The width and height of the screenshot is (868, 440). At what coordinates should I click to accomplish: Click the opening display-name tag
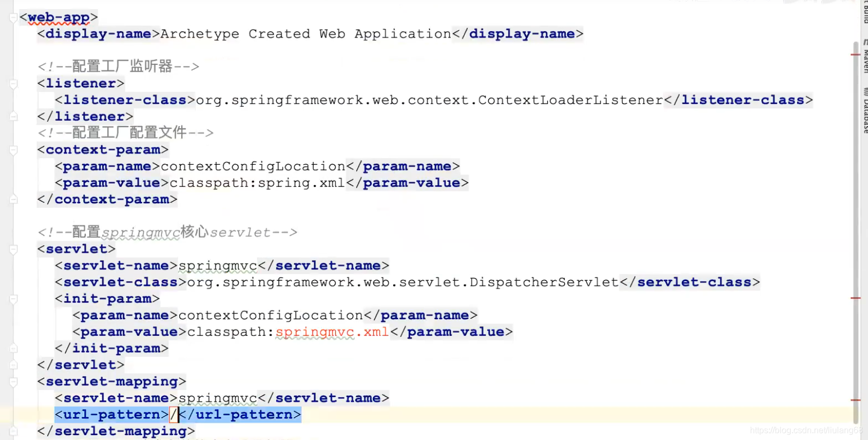point(99,34)
